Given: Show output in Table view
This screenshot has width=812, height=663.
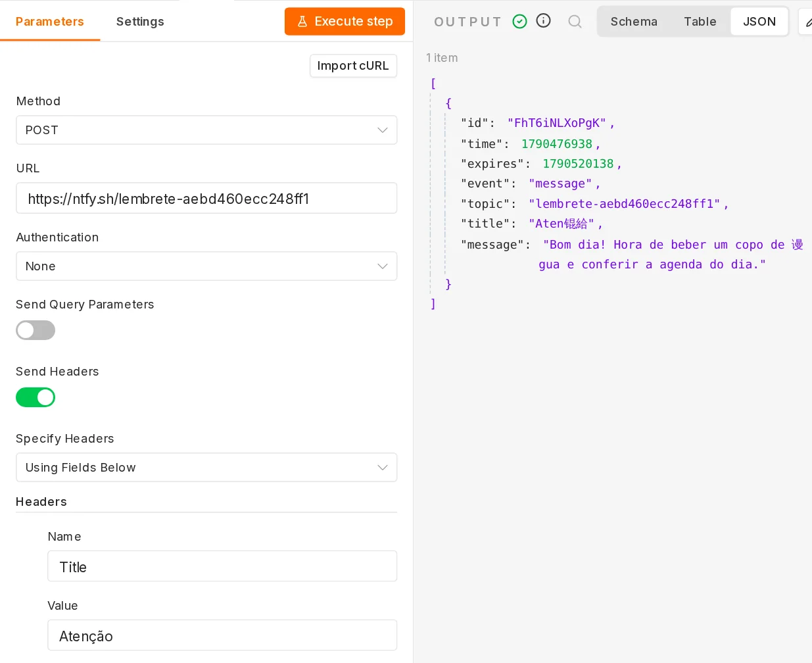Looking at the screenshot, I should [700, 22].
